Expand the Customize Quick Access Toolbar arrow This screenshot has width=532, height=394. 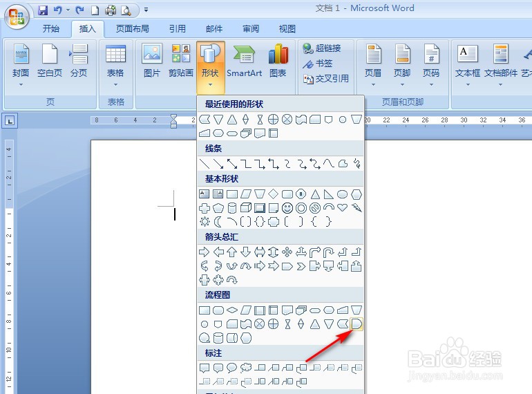[146, 10]
